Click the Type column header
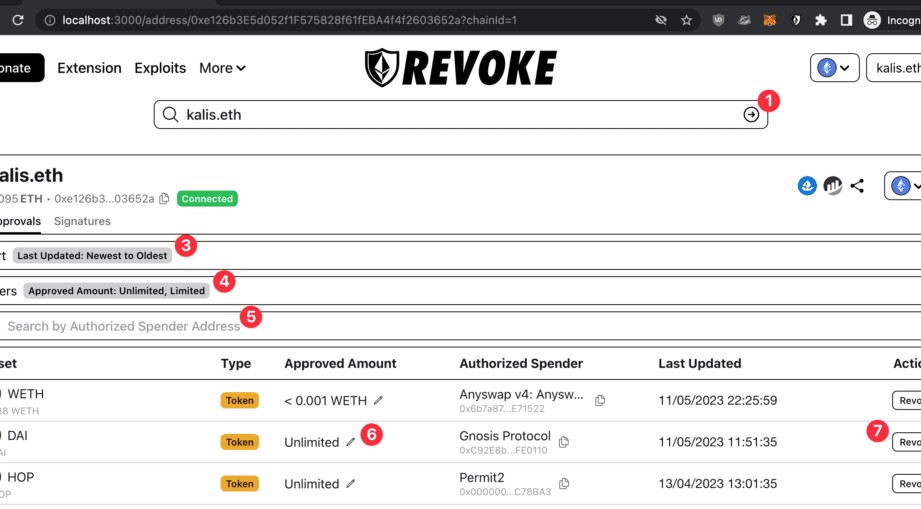Viewport: 921px width, 509px height. (x=236, y=363)
